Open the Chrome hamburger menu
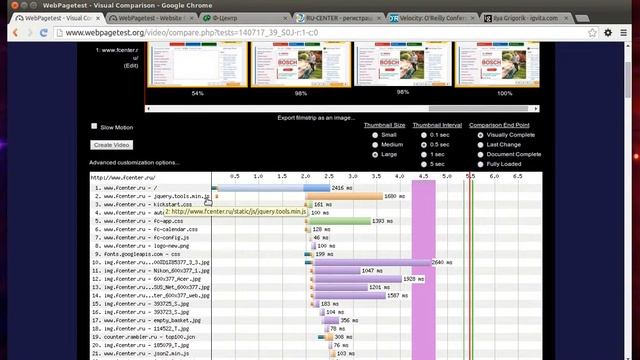Image resolution: width=640 pixels, height=360 pixels. (x=623, y=33)
